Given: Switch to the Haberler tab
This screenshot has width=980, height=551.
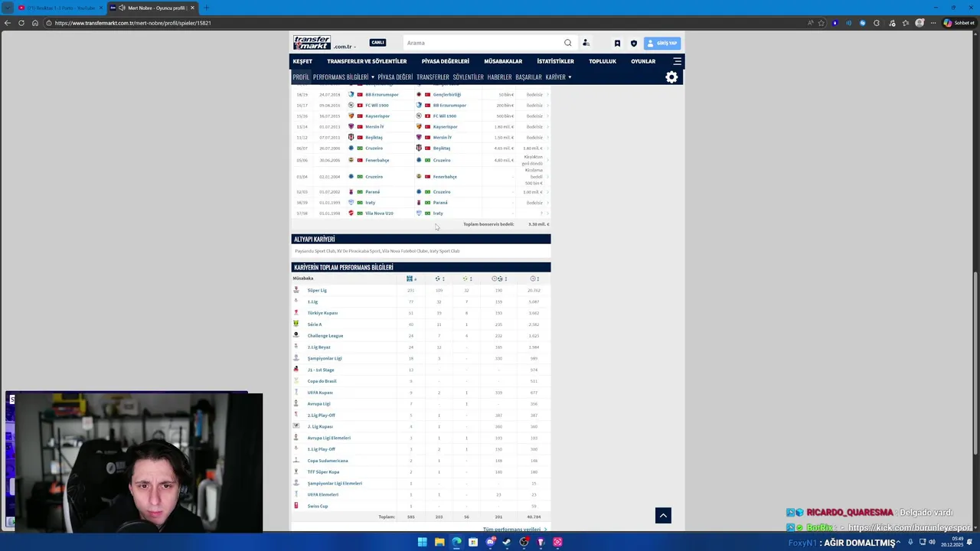Looking at the screenshot, I should [499, 77].
